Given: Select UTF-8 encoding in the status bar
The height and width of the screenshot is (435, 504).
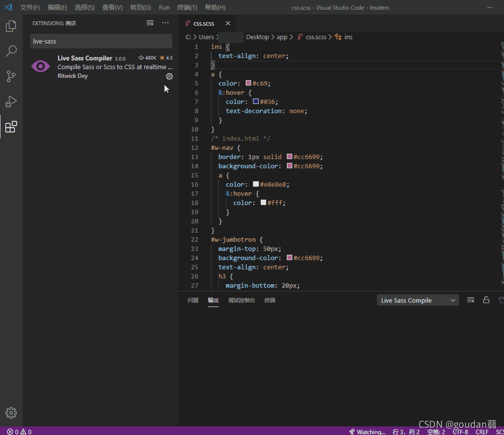Looking at the screenshot, I should tap(460, 432).
